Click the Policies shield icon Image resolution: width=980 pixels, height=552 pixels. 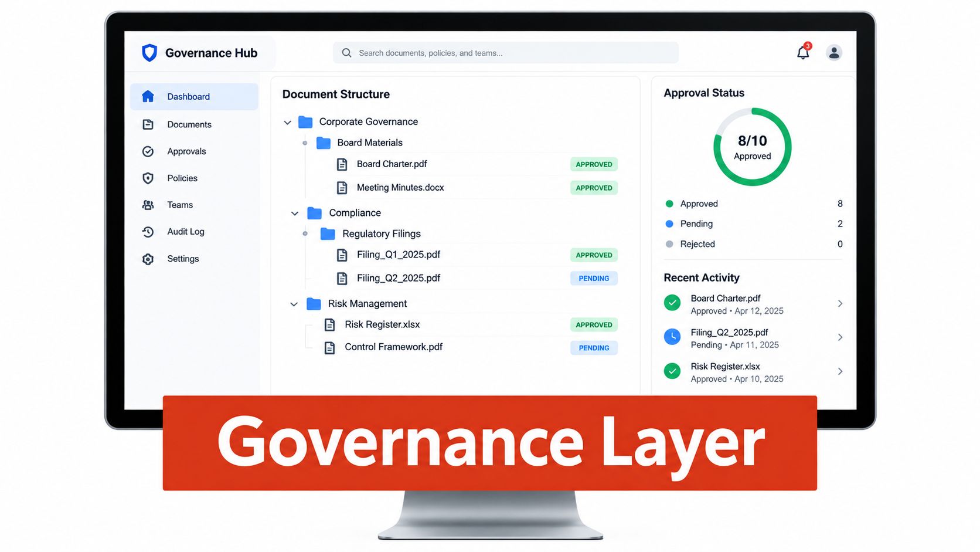(x=148, y=178)
